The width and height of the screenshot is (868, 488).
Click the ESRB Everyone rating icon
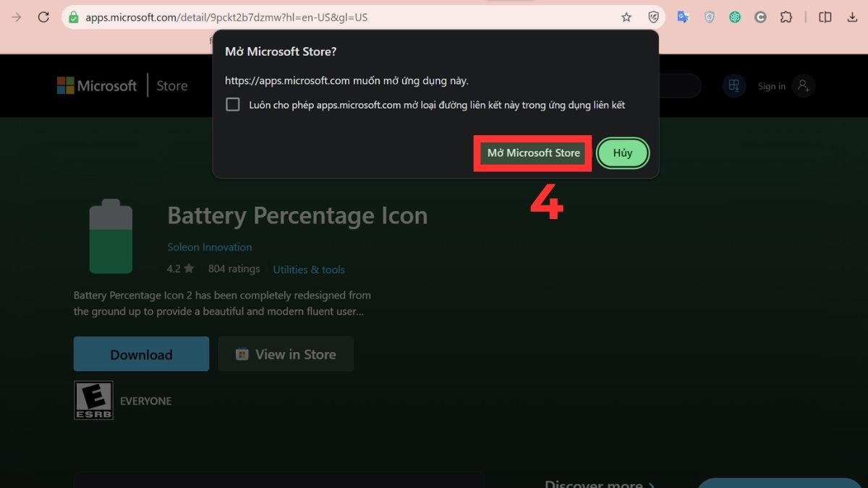[93, 400]
